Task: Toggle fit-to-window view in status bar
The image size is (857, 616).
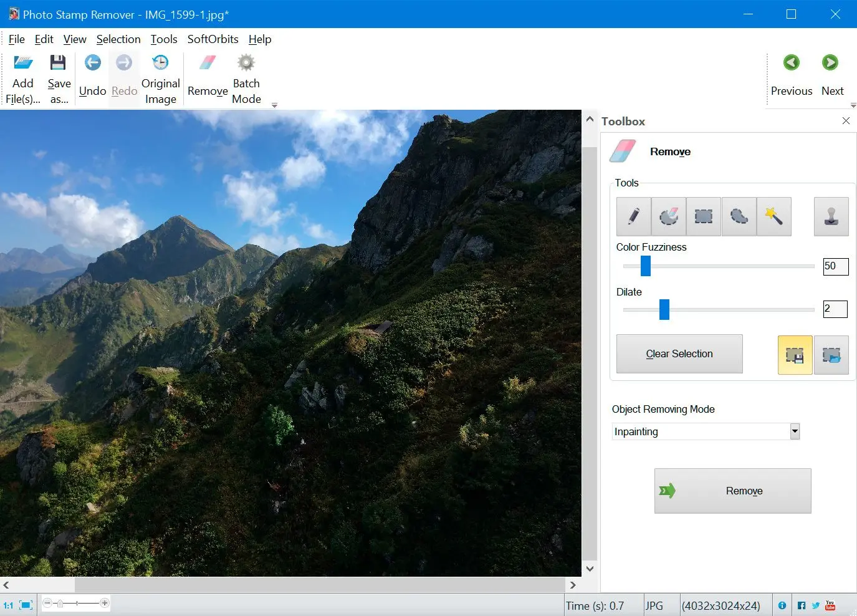Action: click(x=26, y=605)
